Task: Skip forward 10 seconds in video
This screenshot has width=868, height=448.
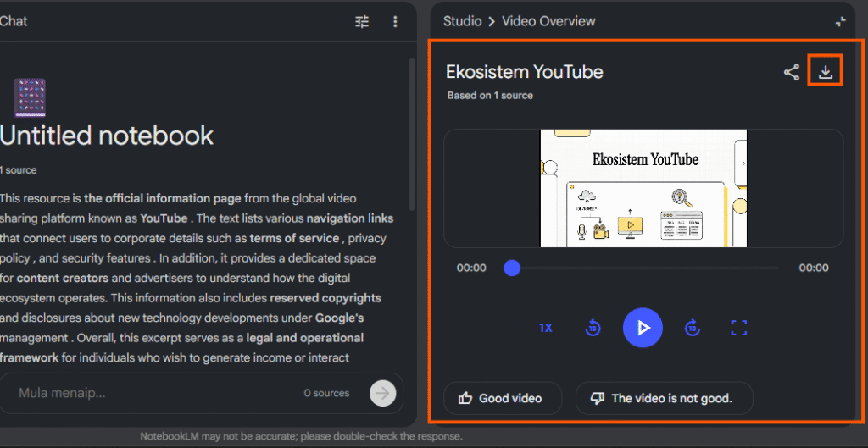Action: pyautogui.click(x=693, y=328)
